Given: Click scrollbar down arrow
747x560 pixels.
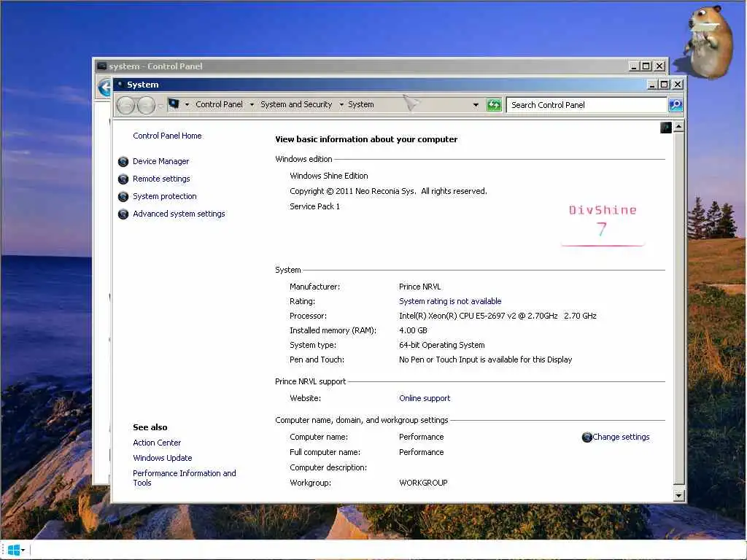Looking at the screenshot, I should point(679,496).
